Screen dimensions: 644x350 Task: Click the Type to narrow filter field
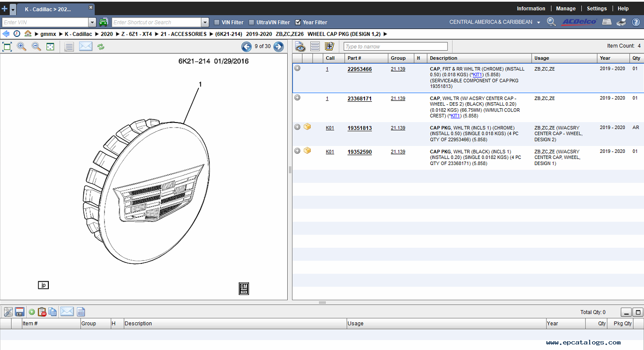(x=395, y=47)
